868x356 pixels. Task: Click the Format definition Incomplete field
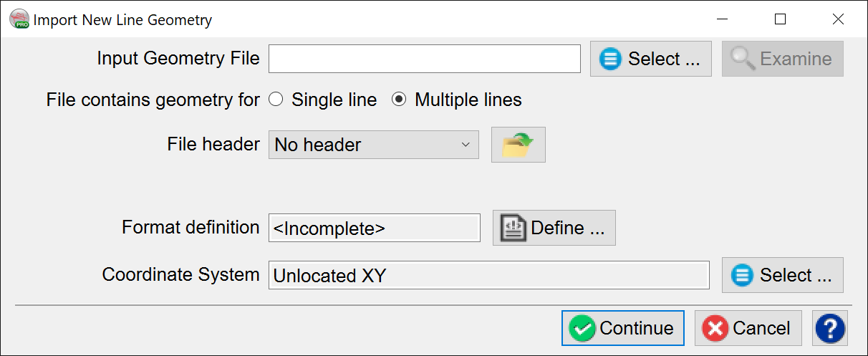click(374, 228)
